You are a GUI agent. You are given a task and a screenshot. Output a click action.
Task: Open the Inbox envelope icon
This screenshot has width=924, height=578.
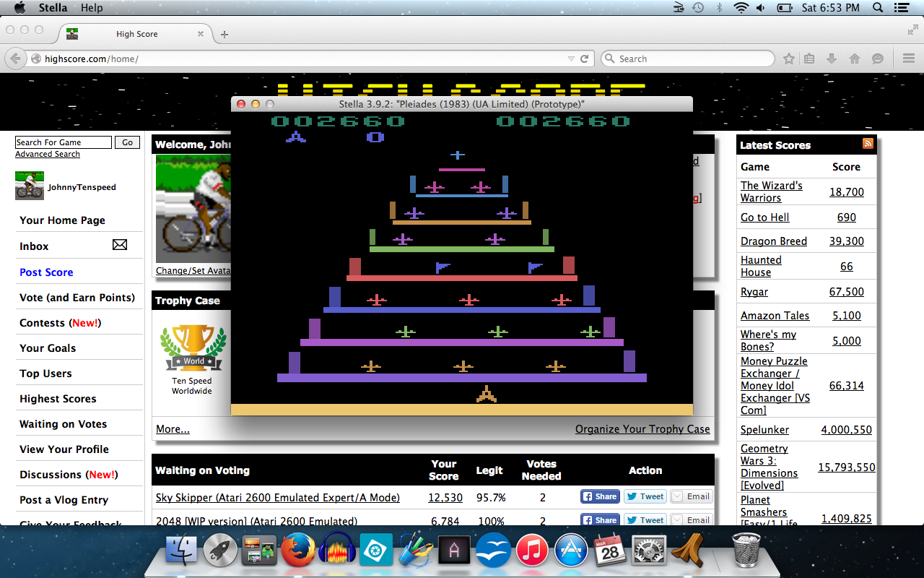pos(120,246)
